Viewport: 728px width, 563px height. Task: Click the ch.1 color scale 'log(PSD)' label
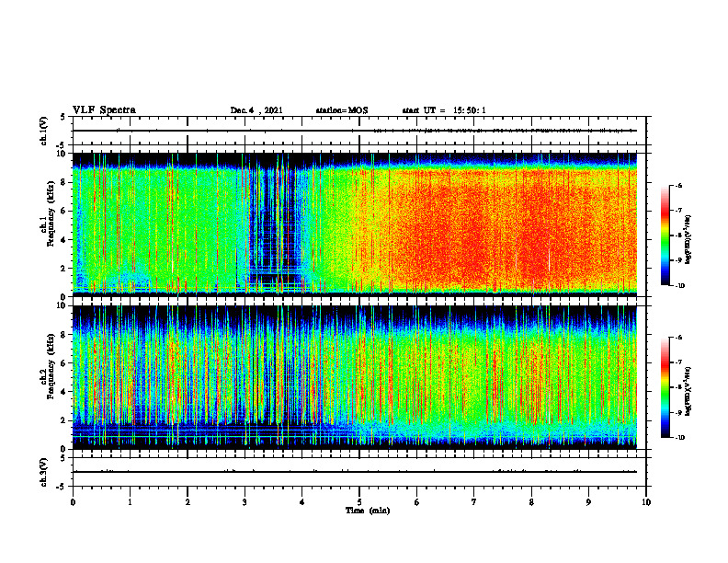[x=688, y=239]
